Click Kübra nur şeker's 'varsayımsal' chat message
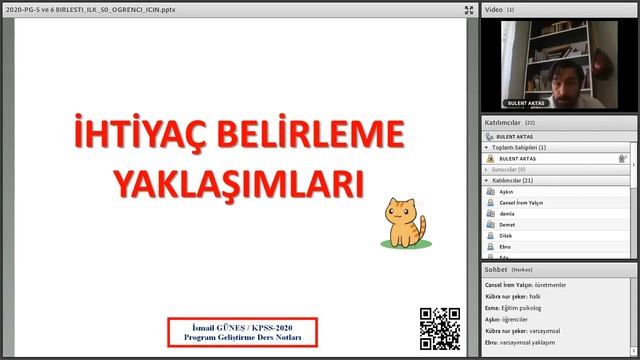The width and height of the screenshot is (640, 360). point(522,331)
